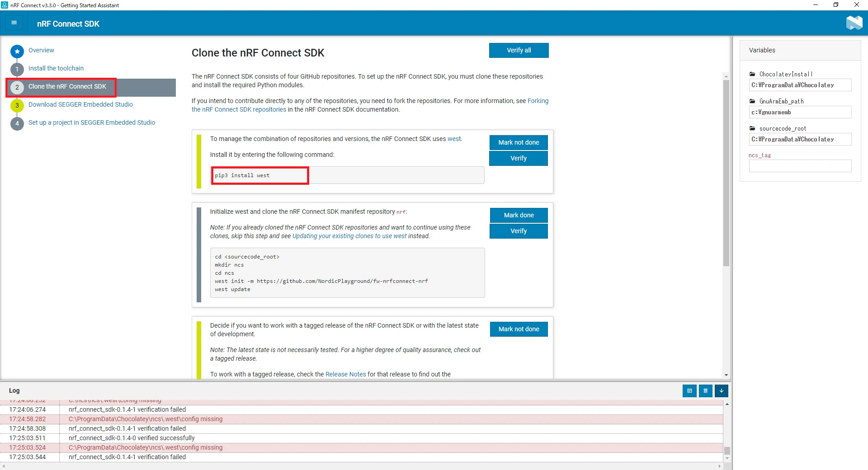Verify the pip3 install west step
Image resolution: width=868 pixels, height=470 pixels.
(519, 158)
